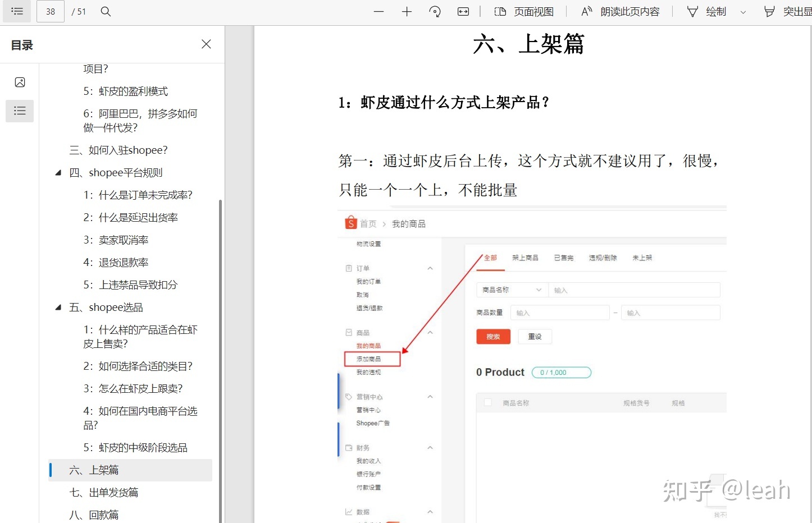Image resolution: width=812 pixels, height=523 pixels.
Task: Click Shopee广告 in the side menu
Action: (373, 423)
